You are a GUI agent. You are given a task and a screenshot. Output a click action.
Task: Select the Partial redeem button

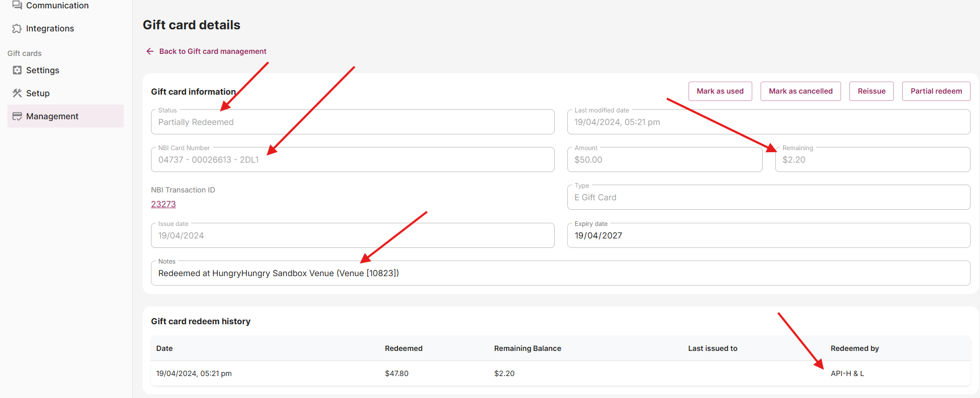coord(936,91)
